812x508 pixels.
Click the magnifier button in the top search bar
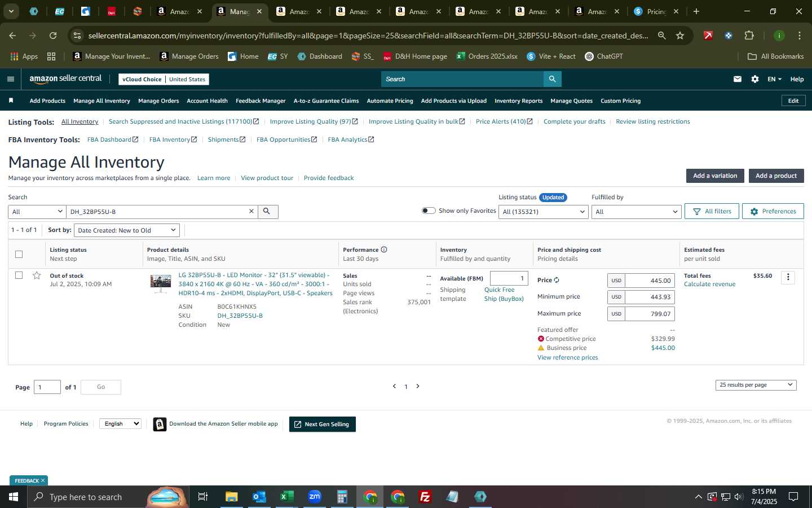(x=553, y=79)
